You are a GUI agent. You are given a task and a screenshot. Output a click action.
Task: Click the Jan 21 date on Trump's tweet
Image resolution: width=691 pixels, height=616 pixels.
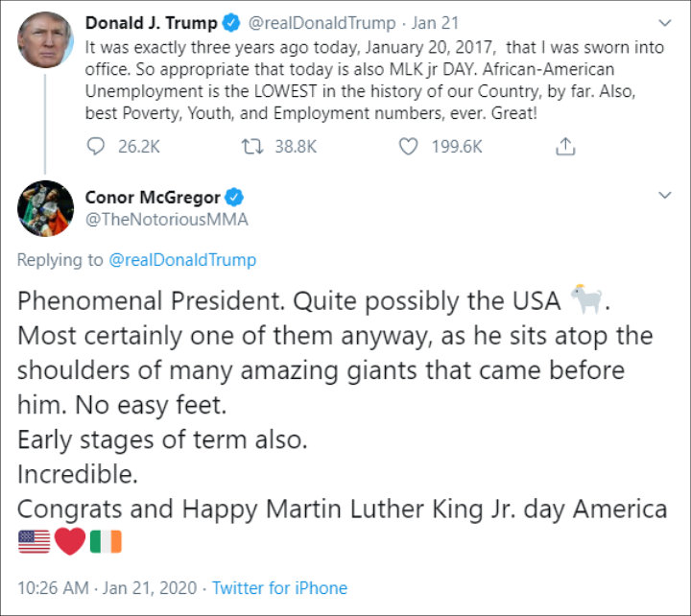point(435,23)
